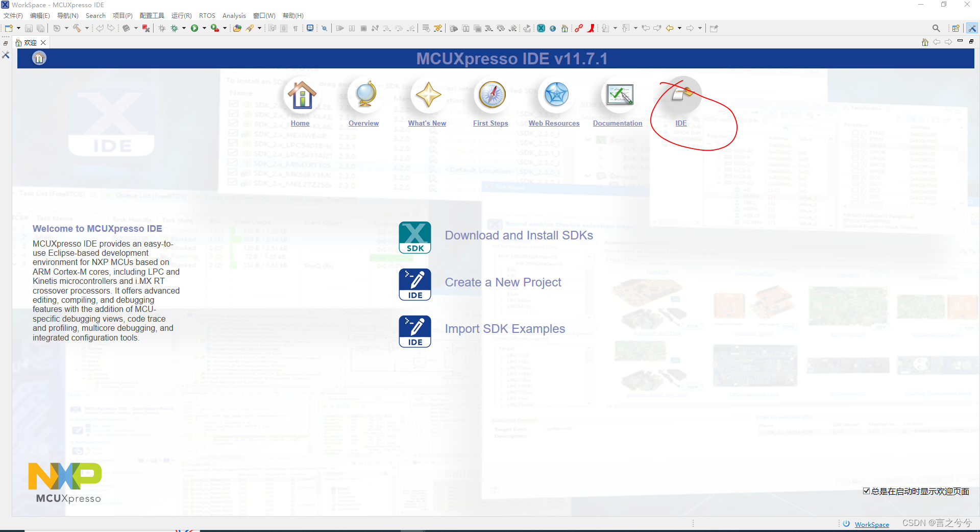Open the Web Resources icon

tap(556, 95)
